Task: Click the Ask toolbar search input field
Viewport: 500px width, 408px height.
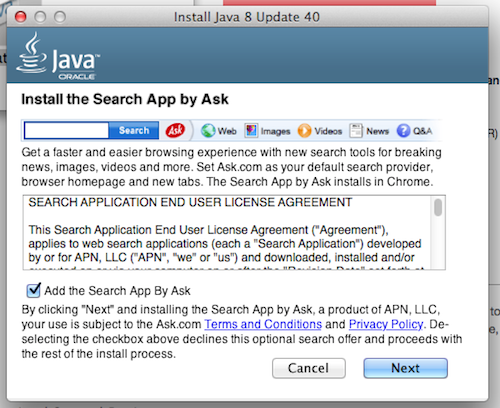Action: (66, 130)
